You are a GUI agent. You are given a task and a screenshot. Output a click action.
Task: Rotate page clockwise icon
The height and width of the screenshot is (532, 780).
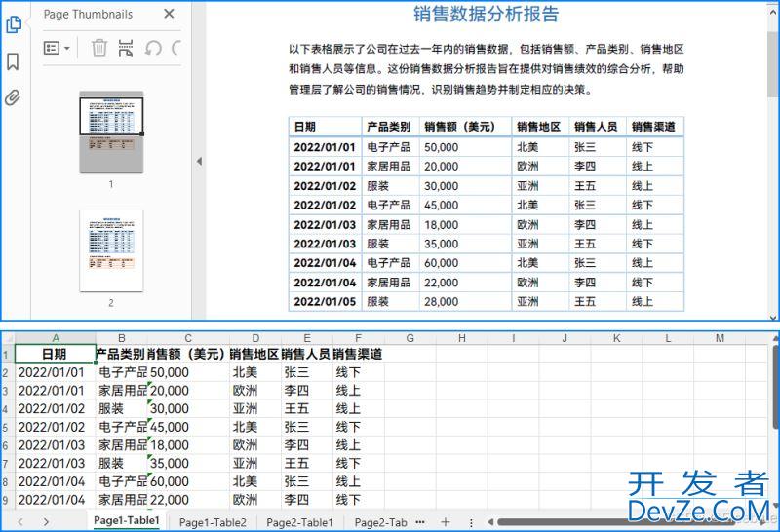click(x=176, y=48)
